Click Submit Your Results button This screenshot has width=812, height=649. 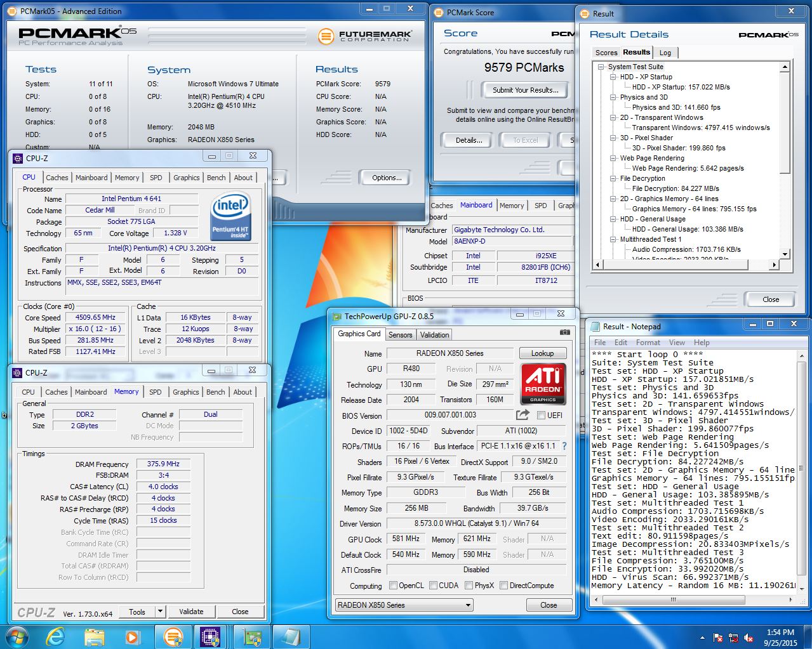tap(525, 90)
